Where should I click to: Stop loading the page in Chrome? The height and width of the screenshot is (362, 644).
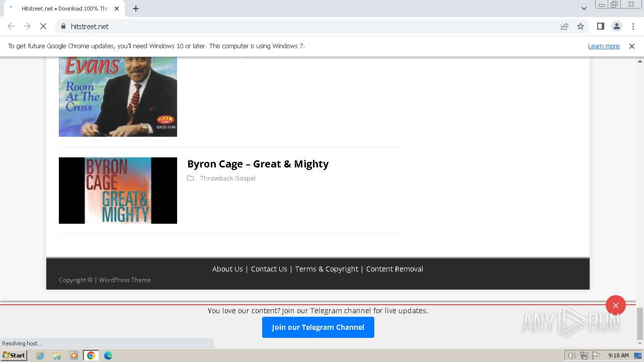coord(43,26)
